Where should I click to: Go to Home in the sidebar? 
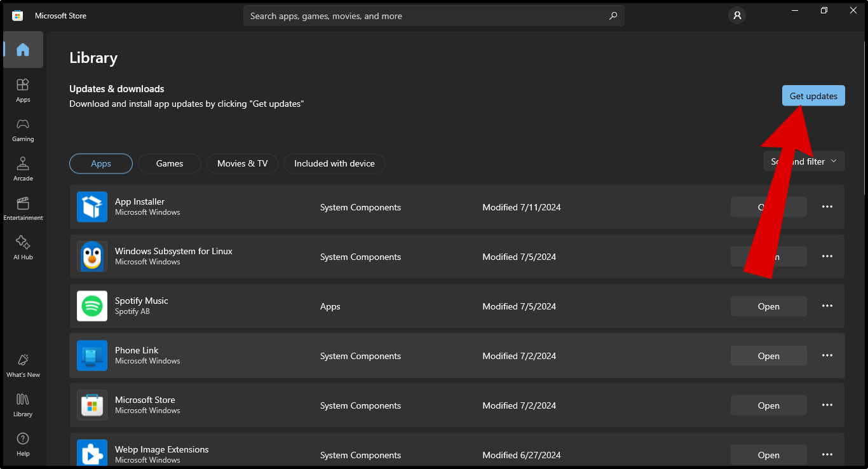[x=23, y=50]
